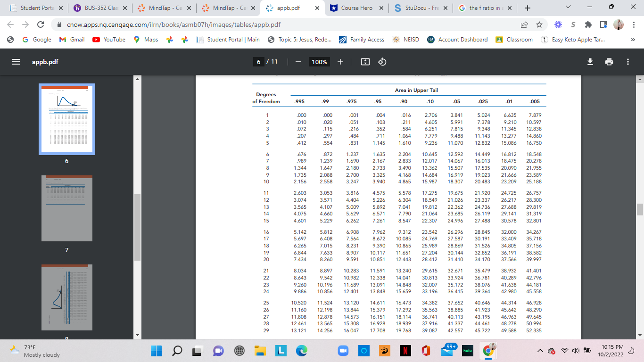The width and height of the screenshot is (644, 362).
Task: Open Gmail bookmark
Action: [x=72, y=40]
